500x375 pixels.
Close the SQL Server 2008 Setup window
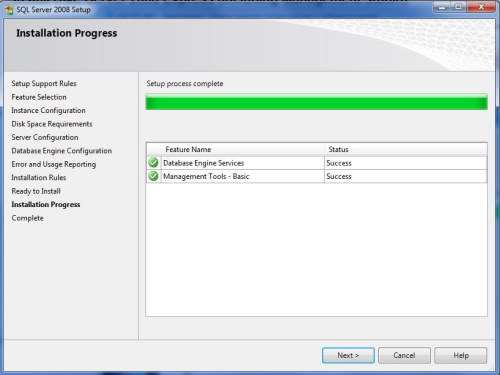481,7
